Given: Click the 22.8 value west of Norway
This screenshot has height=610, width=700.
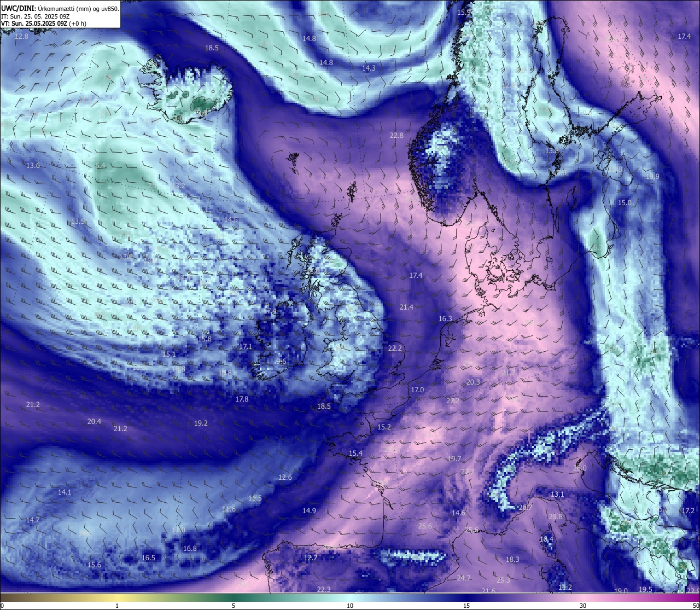Looking at the screenshot, I should pyautogui.click(x=396, y=136).
